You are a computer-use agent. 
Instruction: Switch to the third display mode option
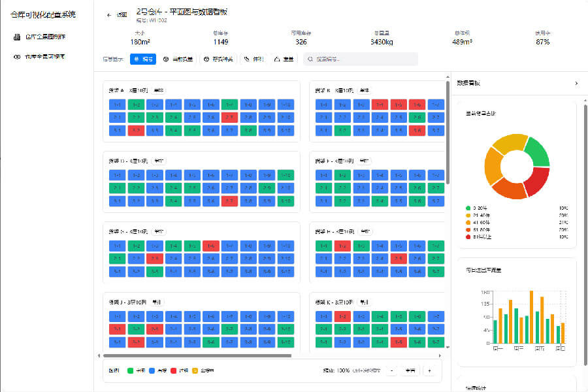(x=218, y=59)
